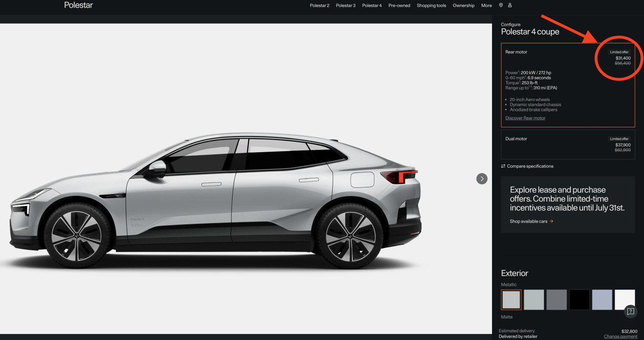
Task: Select the first light silver exterior swatch
Action: pos(511,300)
